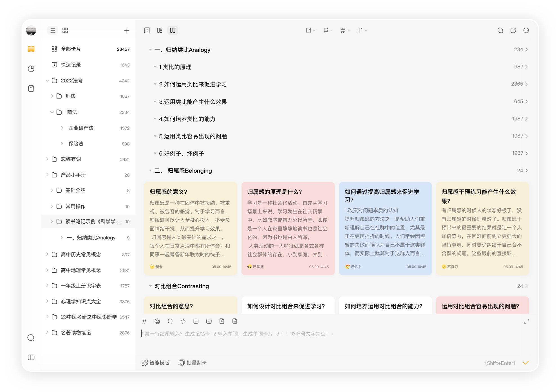This screenshot has width=559, height=392.
Task: Switch sidebar to grid view
Action: click(65, 30)
